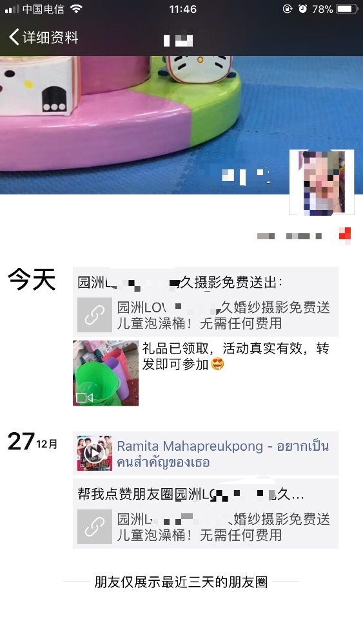Tap the cover photo with Hello Kitty
Screen dimensions: 363x644
click(181, 125)
